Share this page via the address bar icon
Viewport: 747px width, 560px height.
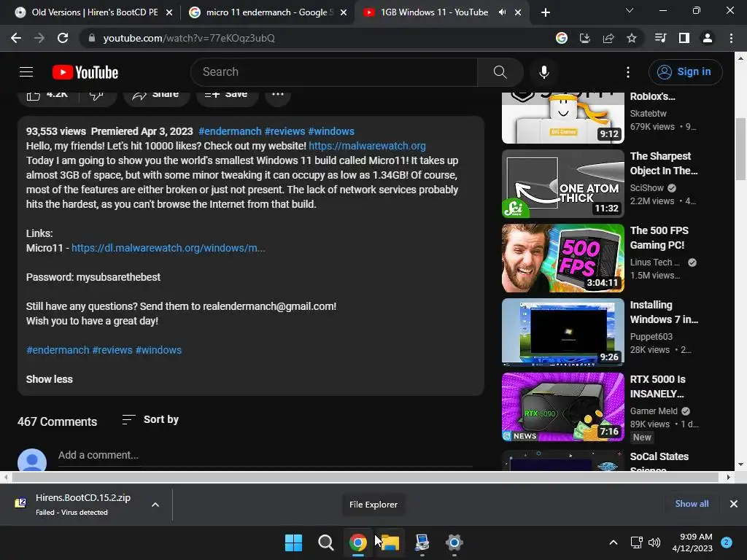click(608, 38)
